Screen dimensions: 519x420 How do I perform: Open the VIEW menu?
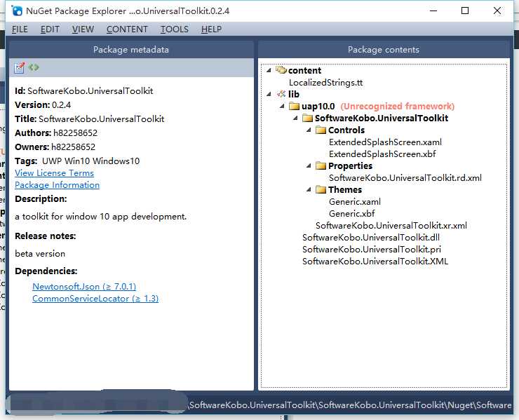click(83, 29)
